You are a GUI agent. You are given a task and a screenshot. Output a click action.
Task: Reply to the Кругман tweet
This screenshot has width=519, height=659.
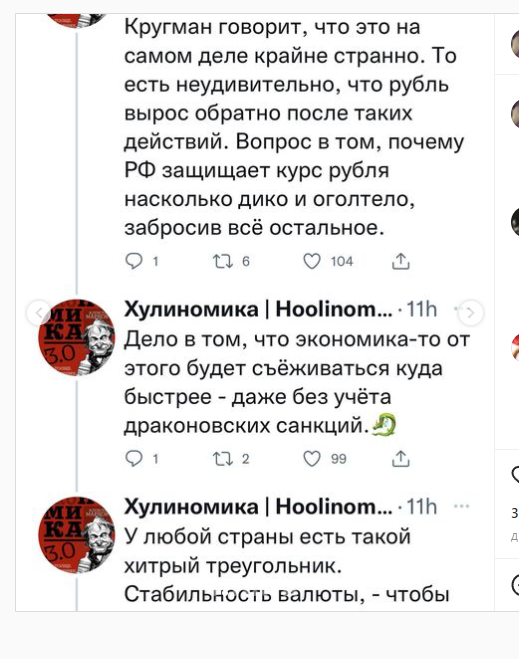coord(134,261)
